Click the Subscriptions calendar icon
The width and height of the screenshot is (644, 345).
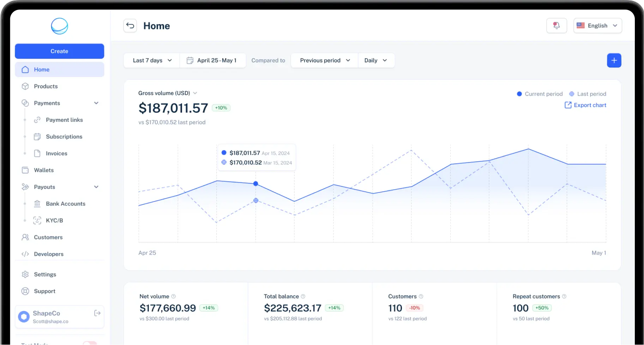point(37,137)
